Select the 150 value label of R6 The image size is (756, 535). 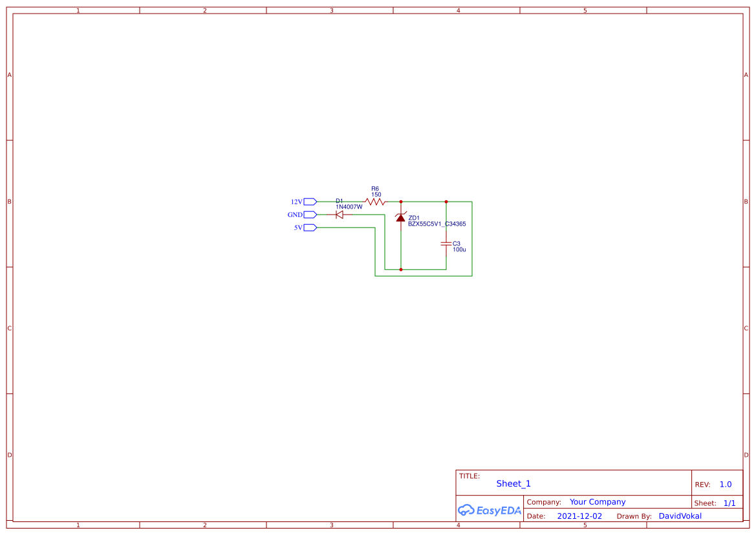[375, 193]
